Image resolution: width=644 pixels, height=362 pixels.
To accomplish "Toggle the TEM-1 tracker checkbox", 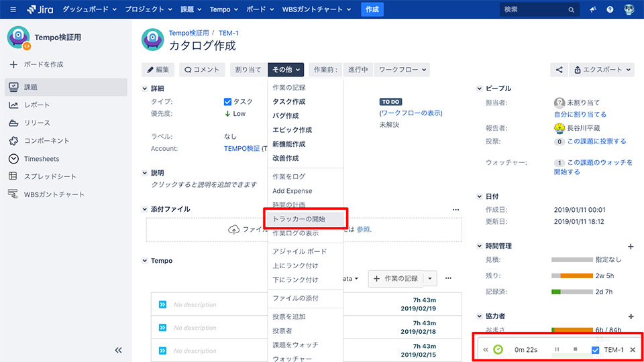I will tap(595, 350).
